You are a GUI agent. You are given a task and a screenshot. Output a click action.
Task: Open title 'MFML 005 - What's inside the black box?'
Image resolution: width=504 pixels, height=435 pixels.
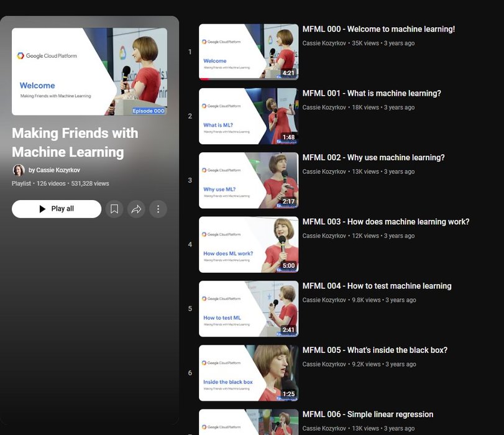click(375, 350)
